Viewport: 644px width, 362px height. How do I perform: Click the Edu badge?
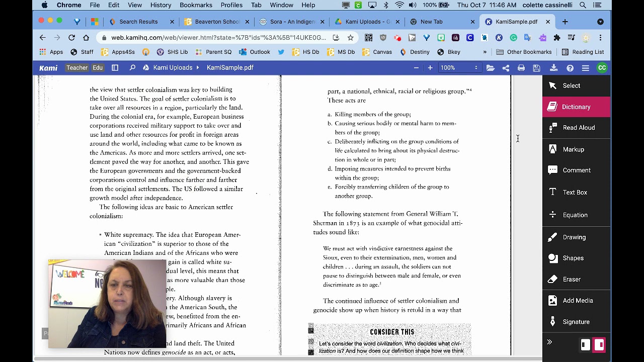click(98, 67)
